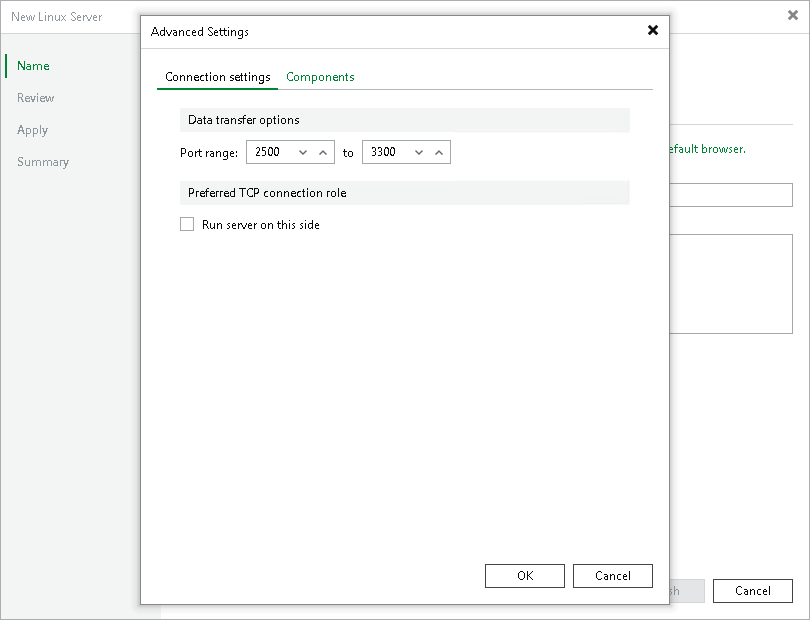Click the Preferred TCP connection role header
This screenshot has height=620, width=810.
click(x=268, y=192)
